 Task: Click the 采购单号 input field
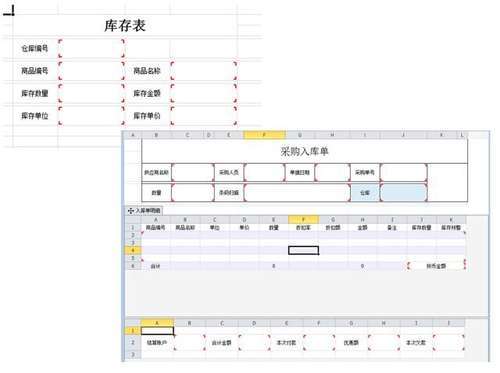pos(403,172)
